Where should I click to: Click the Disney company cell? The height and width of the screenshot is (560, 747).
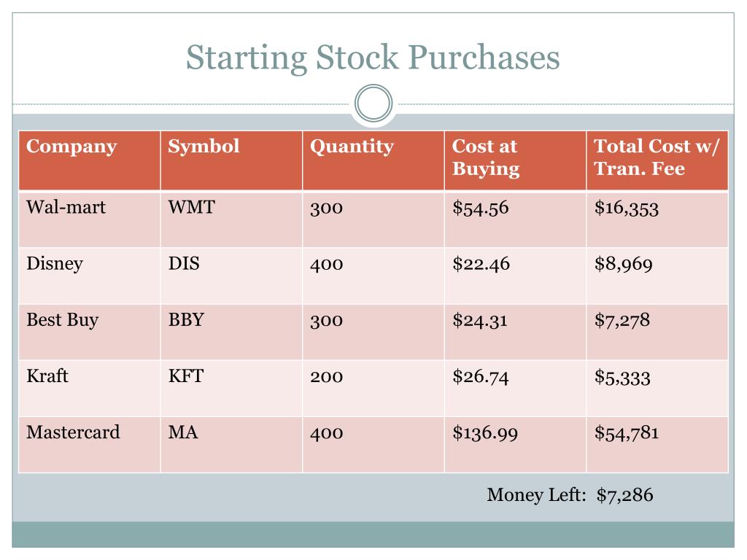pyautogui.click(x=90, y=276)
